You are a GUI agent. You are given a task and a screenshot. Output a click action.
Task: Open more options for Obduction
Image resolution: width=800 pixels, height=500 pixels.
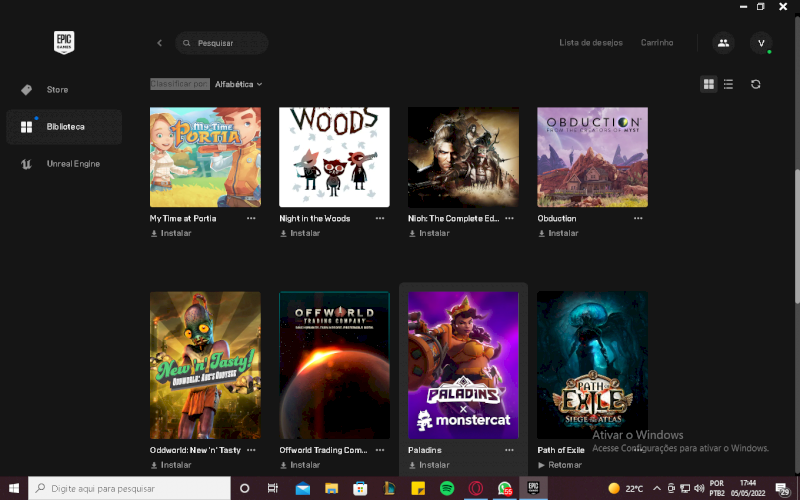(638, 218)
